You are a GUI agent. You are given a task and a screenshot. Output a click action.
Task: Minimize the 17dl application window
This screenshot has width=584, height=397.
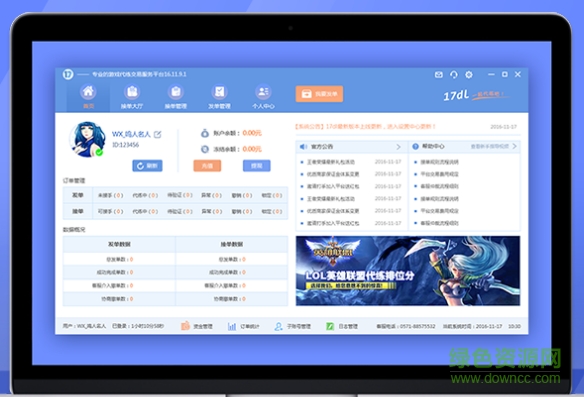click(x=491, y=74)
